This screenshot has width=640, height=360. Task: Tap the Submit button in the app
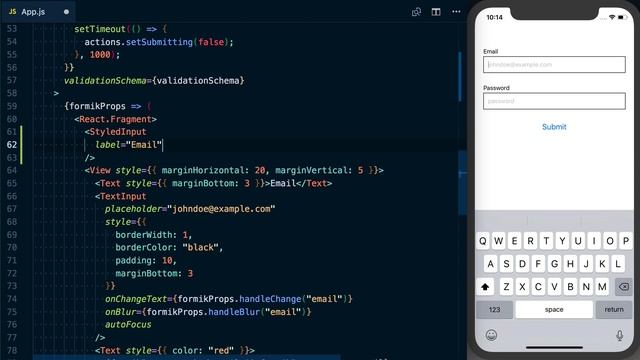(x=554, y=127)
